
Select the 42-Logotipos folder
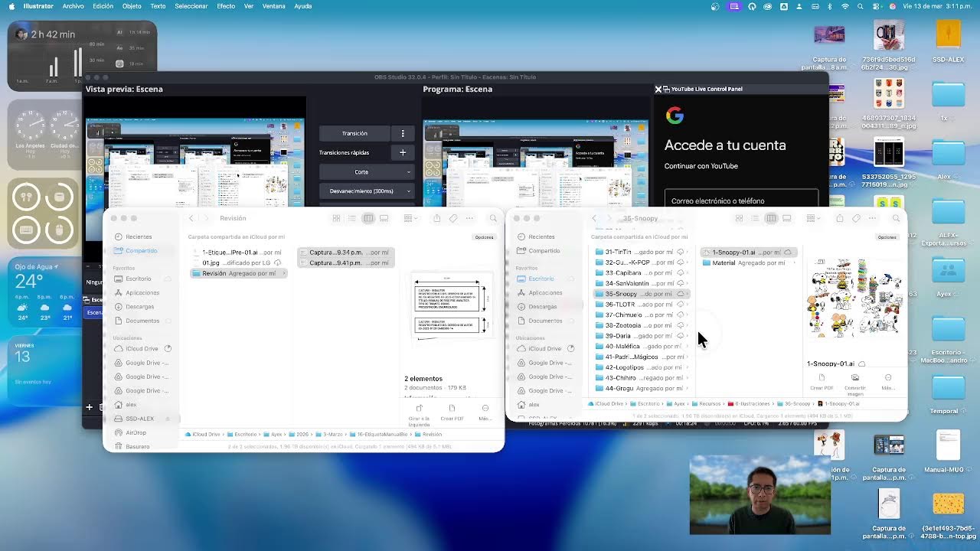pos(643,367)
